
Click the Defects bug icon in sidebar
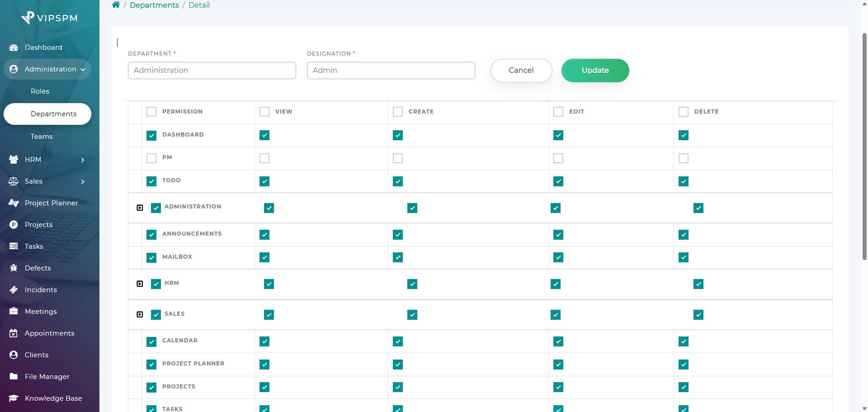pos(14,268)
